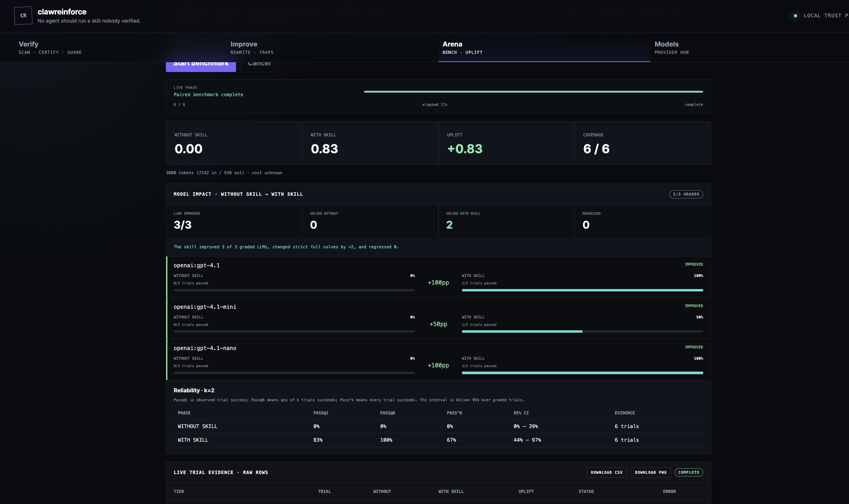Click the Start benchmark button
This screenshot has width=849, height=504.
(201, 66)
